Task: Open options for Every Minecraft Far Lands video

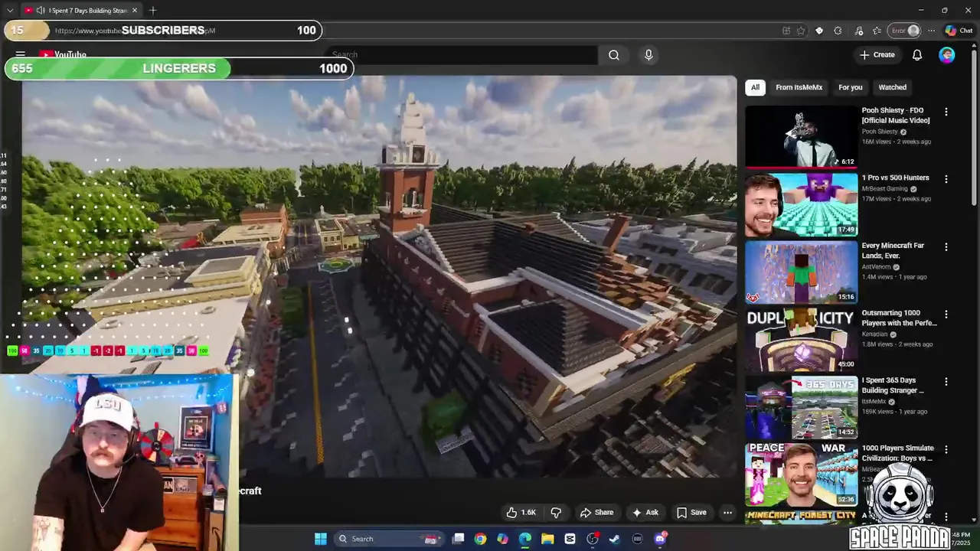Action: [946, 247]
